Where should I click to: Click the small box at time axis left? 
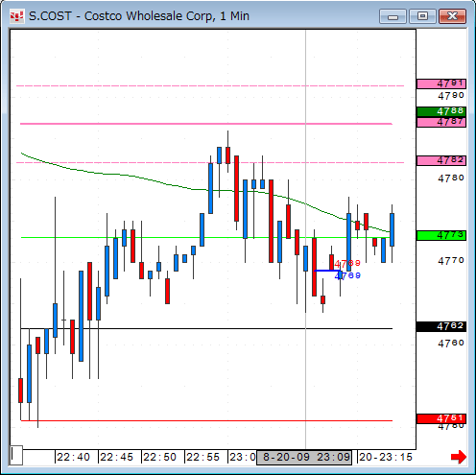(16, 455)
